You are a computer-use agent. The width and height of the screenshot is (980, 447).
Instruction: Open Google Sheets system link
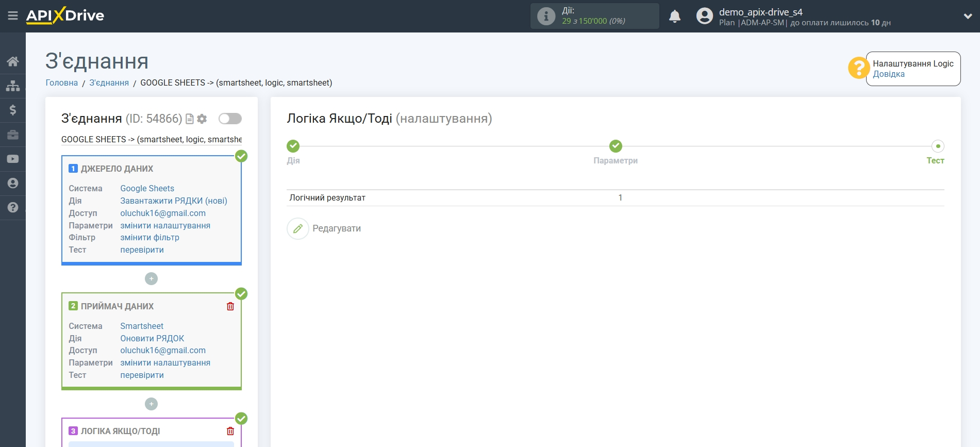(147, 189)
